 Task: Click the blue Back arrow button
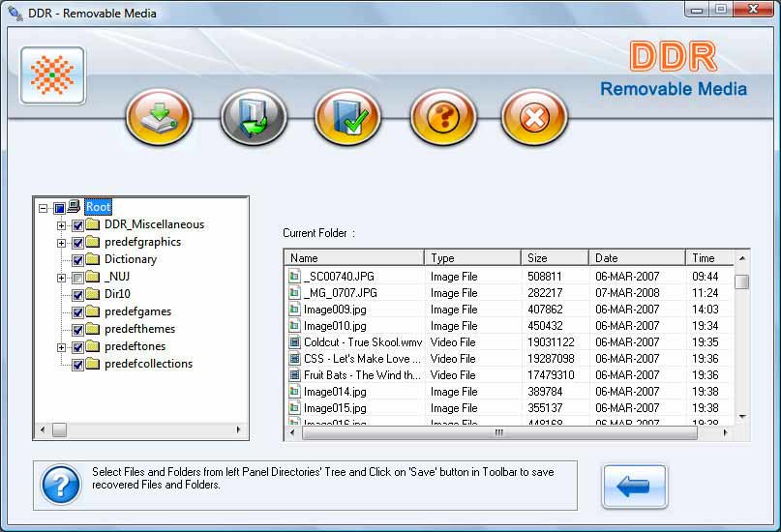(x=634, y=487)
